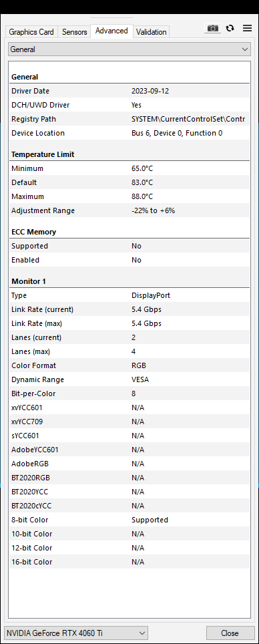Open the Sensors tab
259x644 pixels.
click(75, 31)
